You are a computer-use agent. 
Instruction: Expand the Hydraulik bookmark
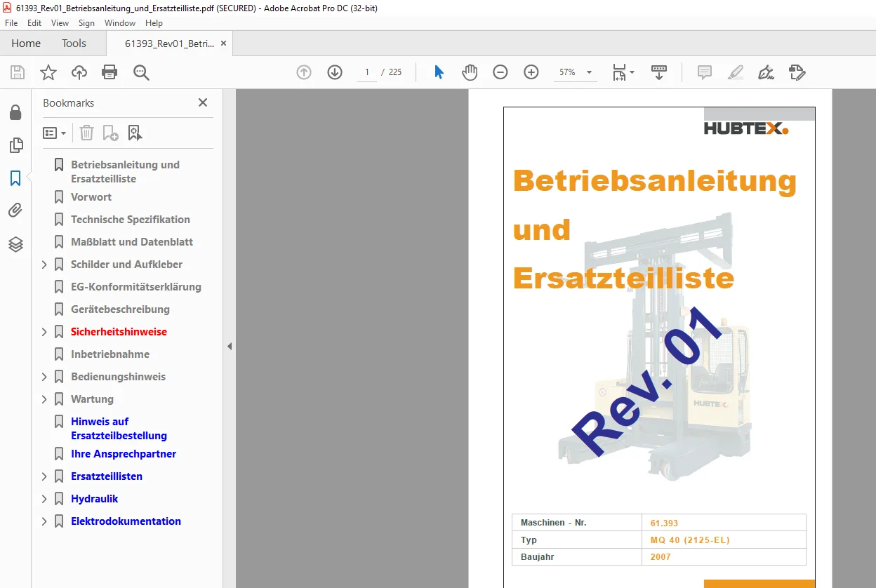(44, 499)
